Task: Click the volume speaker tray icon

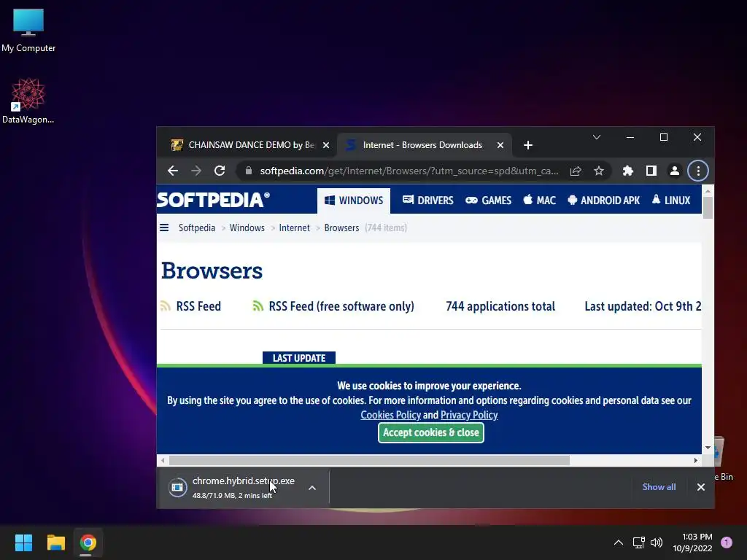Action: tap(657, 542)
